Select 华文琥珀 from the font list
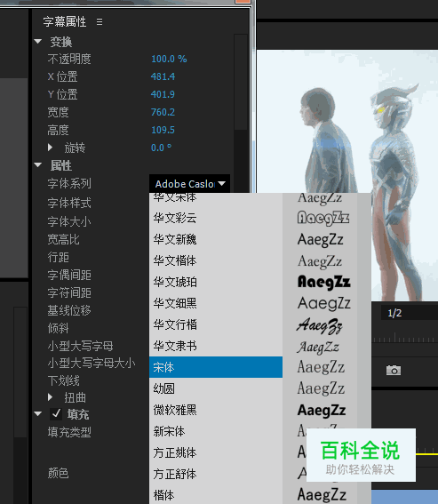Image resolution: width=438 pixels, height=504 pixels. coord(216,282)
